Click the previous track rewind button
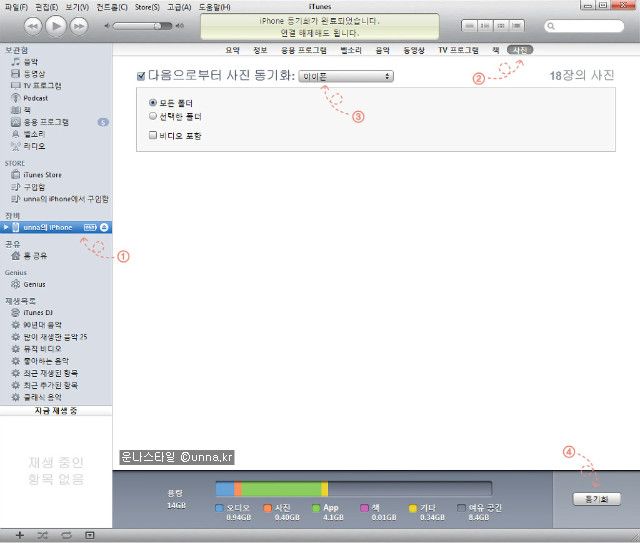Image resolution: width=640 pixels, height=543 pixels. click(x=33, y=27)
